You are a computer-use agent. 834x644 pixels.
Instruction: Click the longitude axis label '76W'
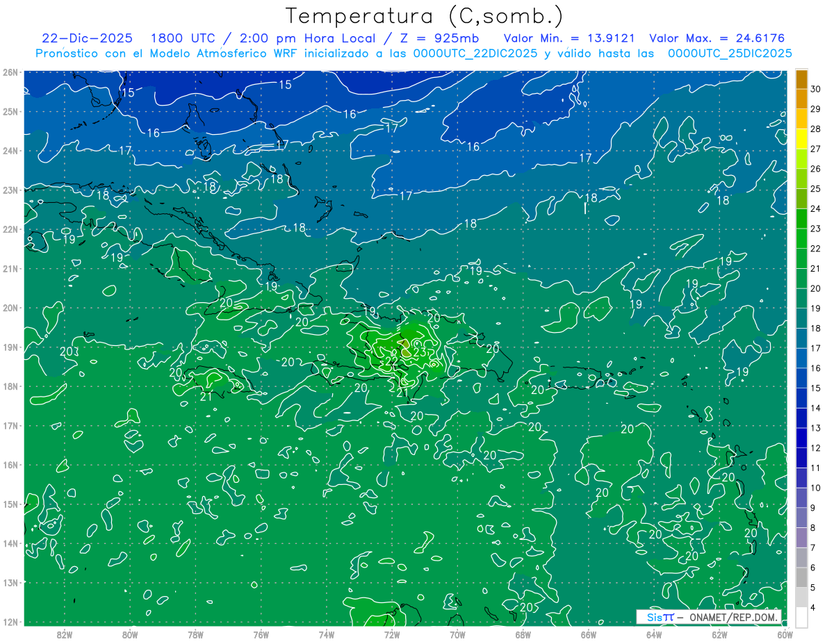261,634
